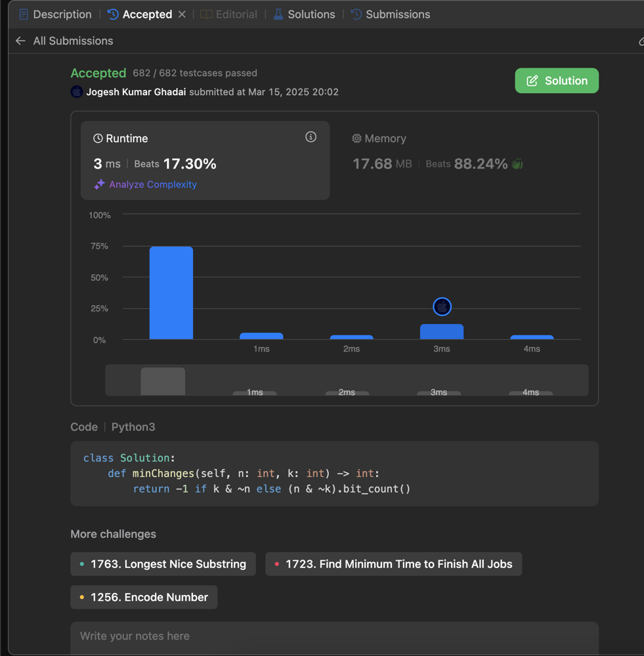The image size is (644, 656).
Task: Click the 1ms chart bar
Action: pyautogui.click(x=261, y=336)
